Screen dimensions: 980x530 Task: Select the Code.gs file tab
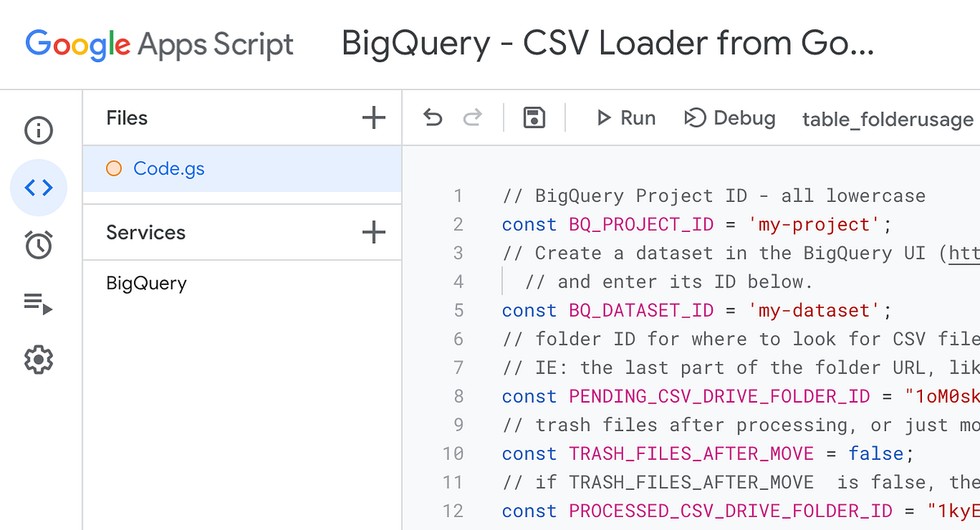tap(169, 168)
